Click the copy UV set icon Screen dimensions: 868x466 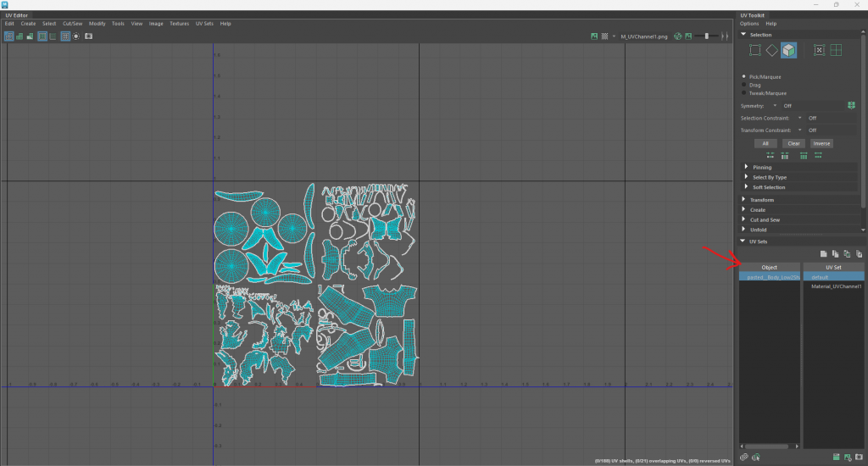click(835, 254)
